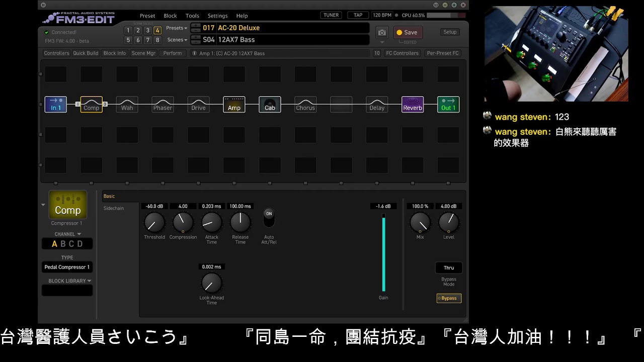This screenshot has height=362, width=644.
Task: Click the preset increment plus button
Action: coord(196,25)
